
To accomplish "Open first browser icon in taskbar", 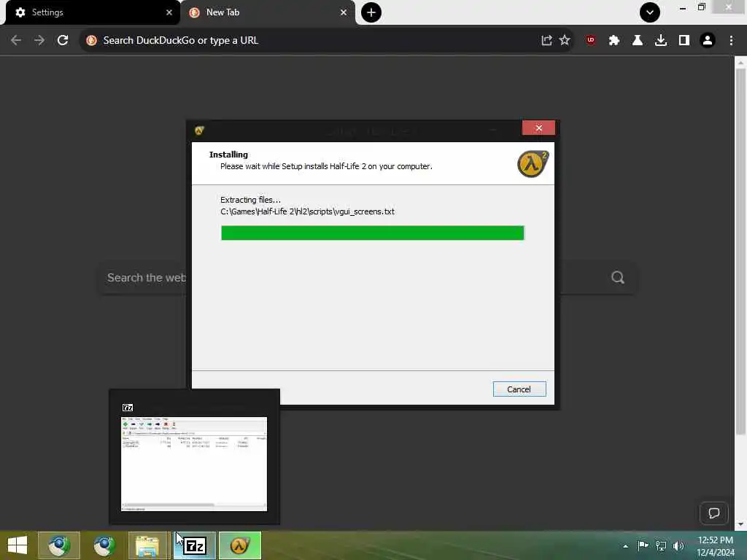I will click(x=58, y=545).
